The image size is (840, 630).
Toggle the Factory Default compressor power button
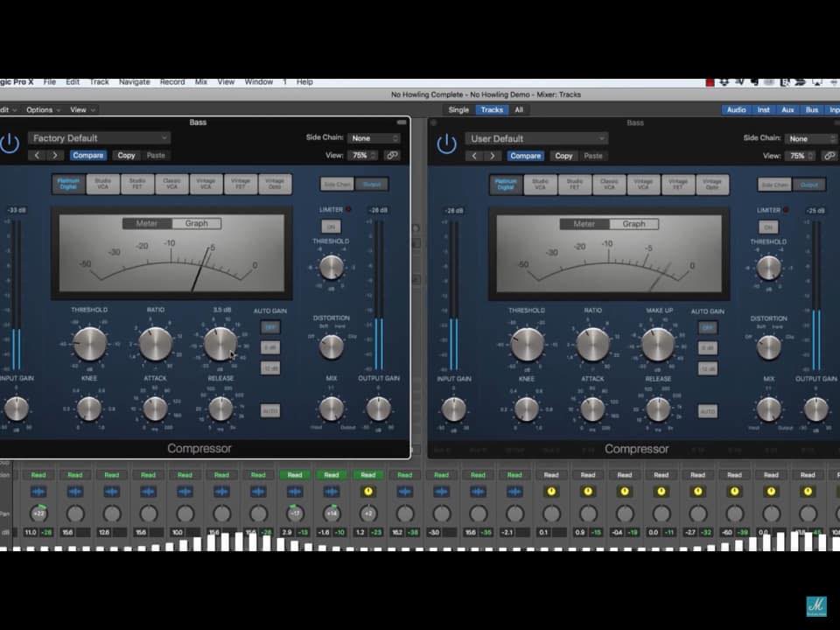9,143
